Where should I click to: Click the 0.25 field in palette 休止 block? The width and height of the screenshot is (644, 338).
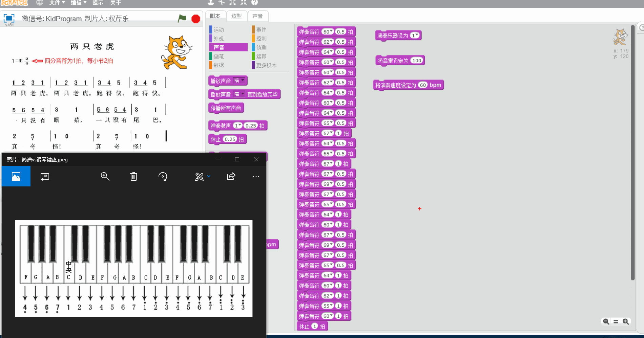click(230, 139)
